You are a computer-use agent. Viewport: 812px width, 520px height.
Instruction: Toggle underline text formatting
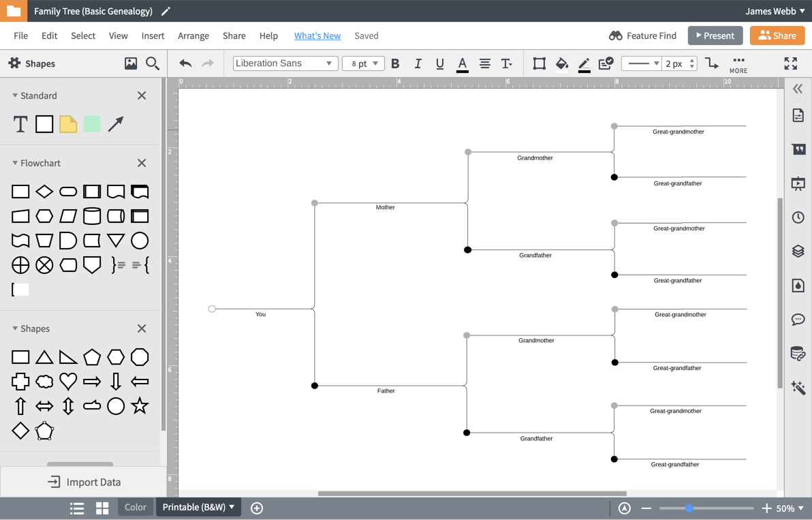click(x=439, y=63)
